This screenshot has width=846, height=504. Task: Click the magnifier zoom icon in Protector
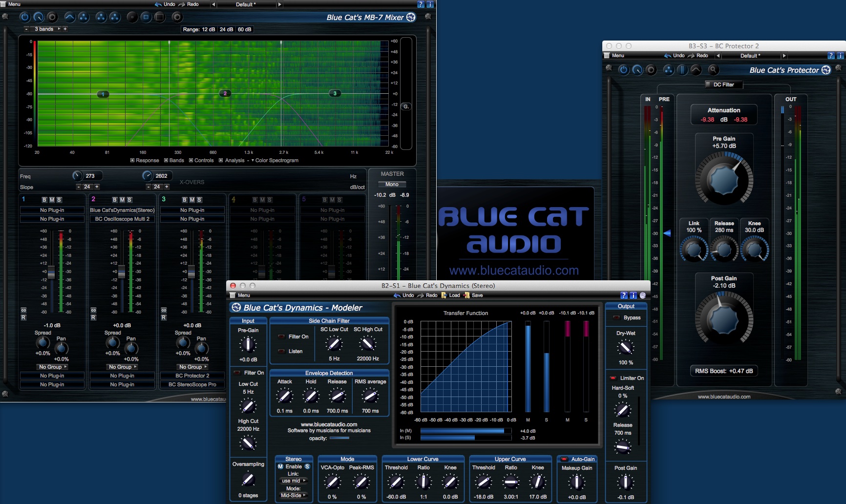point(713,70)
